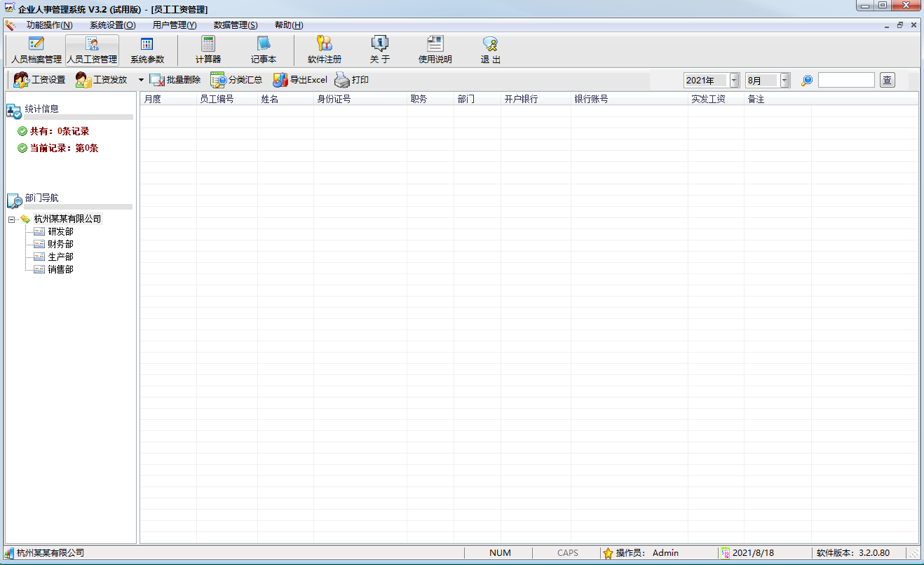The width and height of the screenshot is (924, 565).
Task: Open the 系统设置(O) menu
Action: (112, 25)
